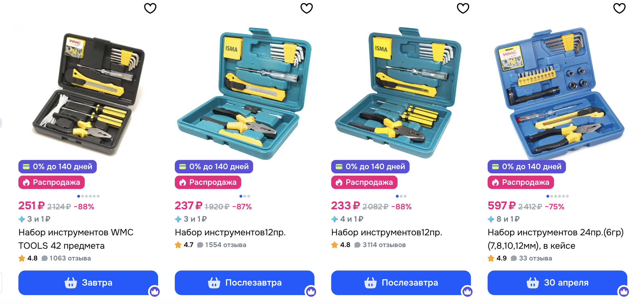Image resolution: width=644 pixels, height=304 pixels.
Task: Favorite the blue 24-piece tool set
Action: coord(619,8)
